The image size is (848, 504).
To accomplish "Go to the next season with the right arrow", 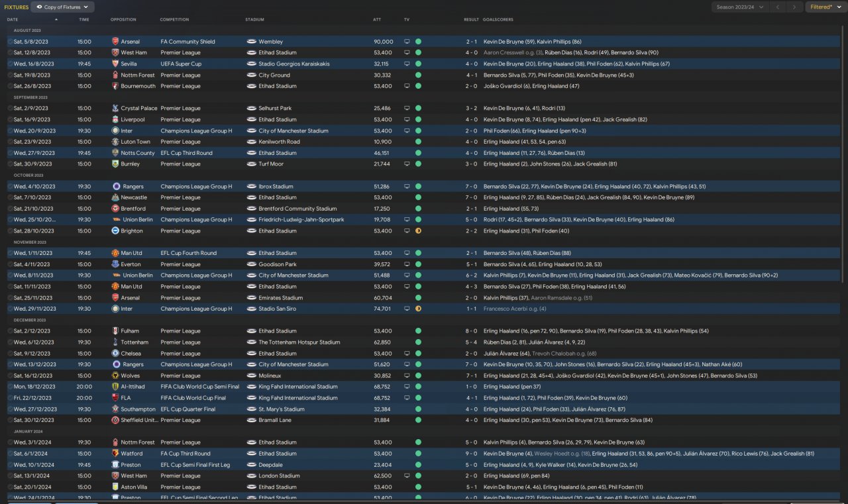I will pos(794,7).
